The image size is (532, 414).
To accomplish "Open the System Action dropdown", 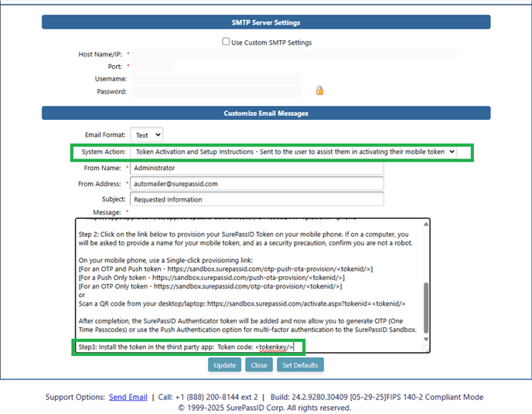I will point(293,152).
